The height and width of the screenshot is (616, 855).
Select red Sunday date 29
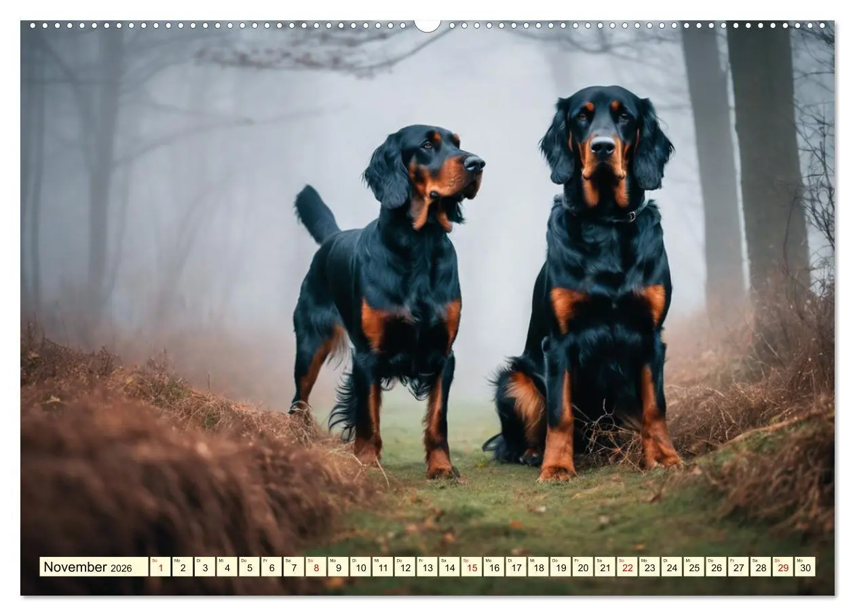click(782, 567)
